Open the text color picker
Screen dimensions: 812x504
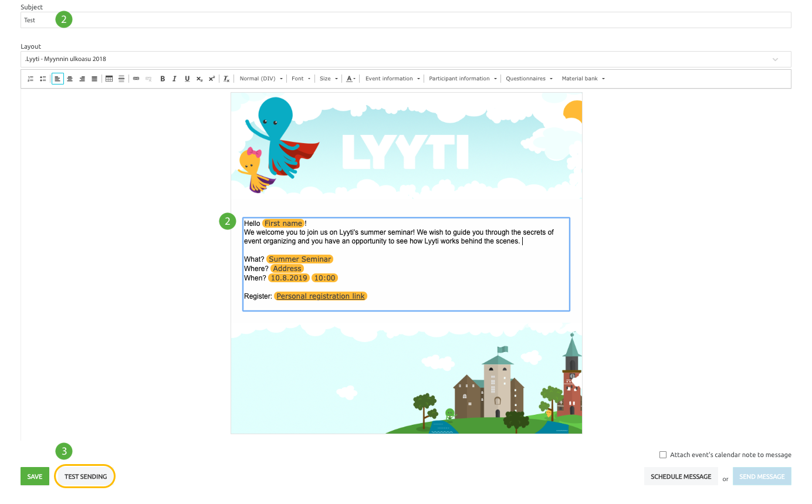(350, 79)
